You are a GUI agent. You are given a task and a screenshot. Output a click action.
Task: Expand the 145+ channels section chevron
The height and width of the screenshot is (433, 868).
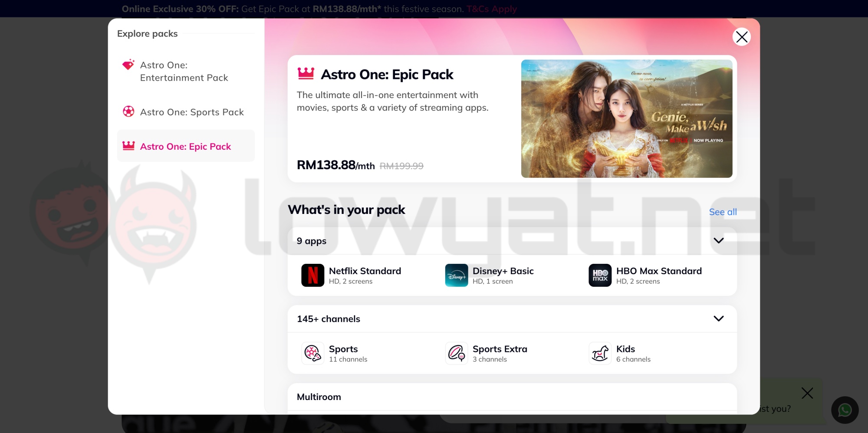coord(719,319)
